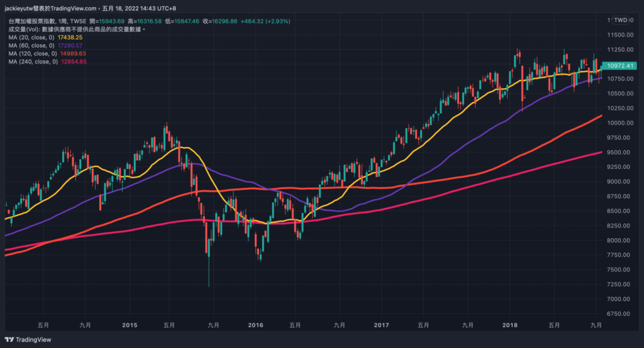Click the yellow MA20 value 17438.25

(x=70, y=38)
